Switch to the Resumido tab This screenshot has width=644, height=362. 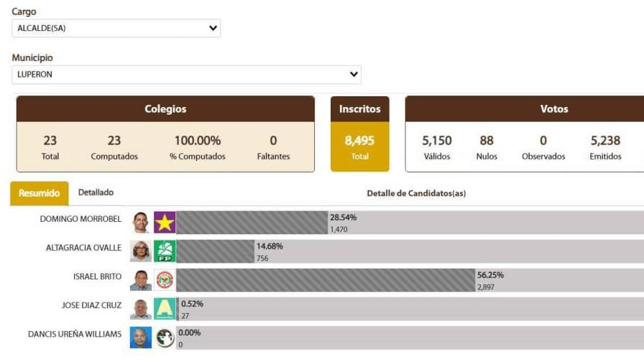point(40,193)
